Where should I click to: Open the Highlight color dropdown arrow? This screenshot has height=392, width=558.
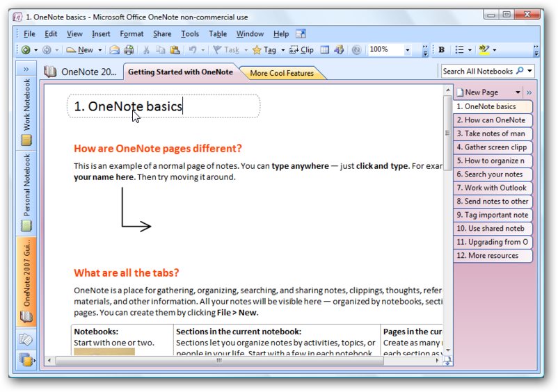(494, 50)
